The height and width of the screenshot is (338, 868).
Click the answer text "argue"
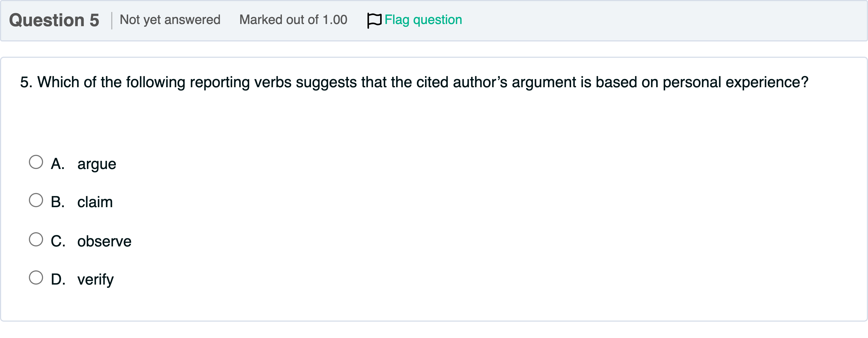pos(97,164)
